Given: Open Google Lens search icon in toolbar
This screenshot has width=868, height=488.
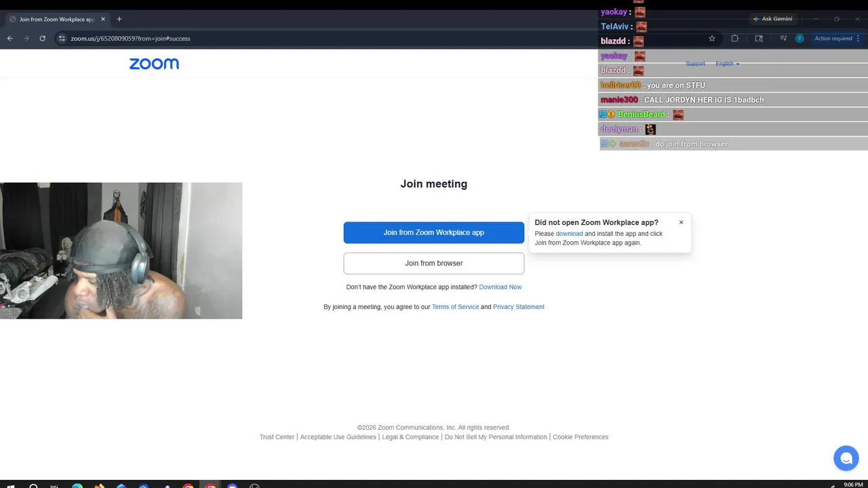Looking at the screenshot, I should tap(759, 39).
